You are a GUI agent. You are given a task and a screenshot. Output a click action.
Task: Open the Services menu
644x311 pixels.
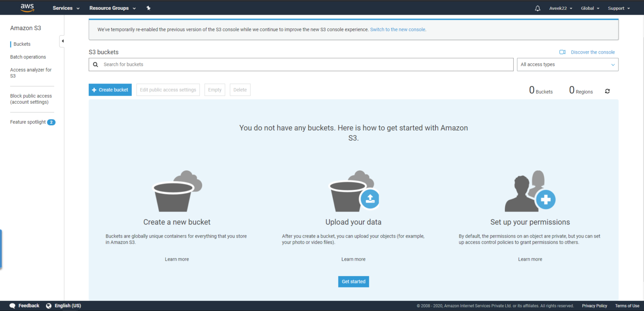[x=63, y=8]
